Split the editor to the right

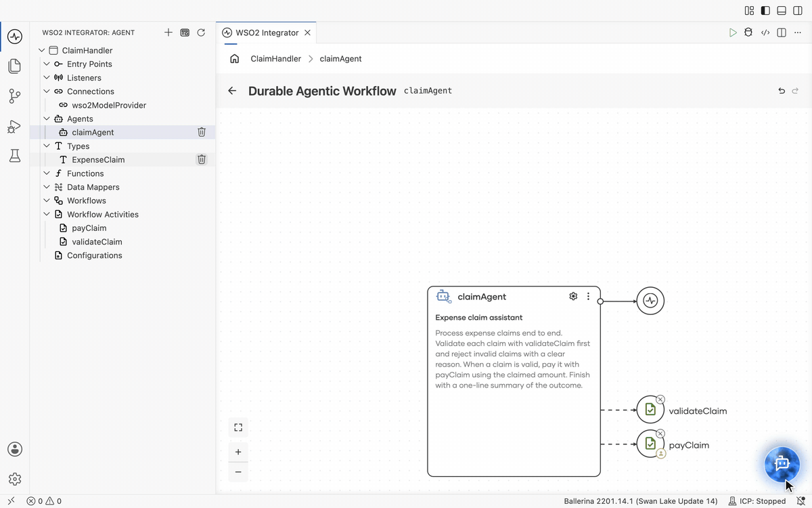782,33
